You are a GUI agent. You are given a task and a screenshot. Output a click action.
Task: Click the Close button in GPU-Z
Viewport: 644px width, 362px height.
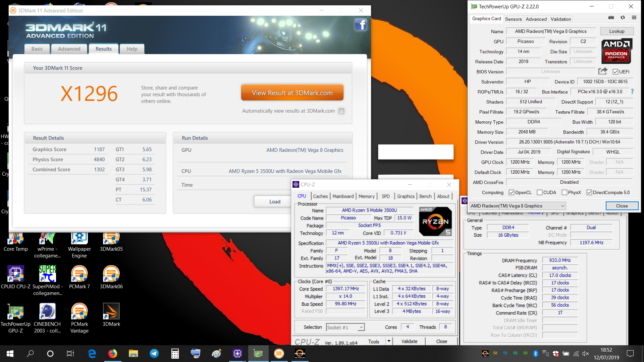(622, 206)
